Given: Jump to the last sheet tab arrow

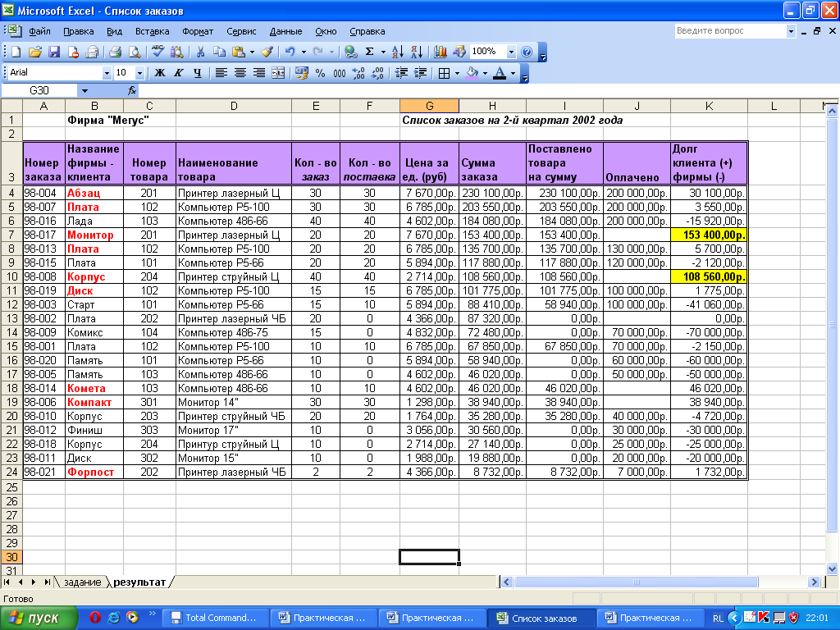Looking at the screenshot, I should coord(47,582).
